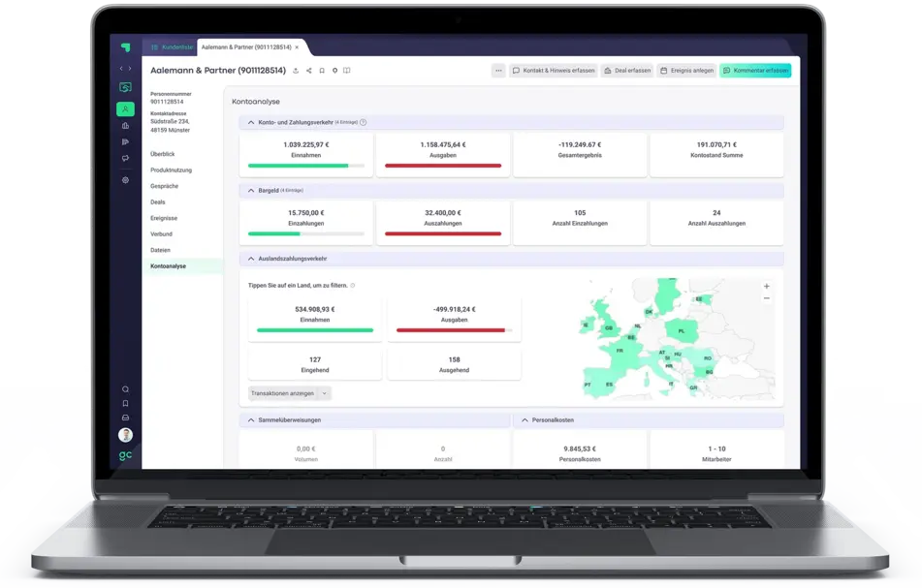
Task: Open the three-dots more options menu
Action: (498, 71)
